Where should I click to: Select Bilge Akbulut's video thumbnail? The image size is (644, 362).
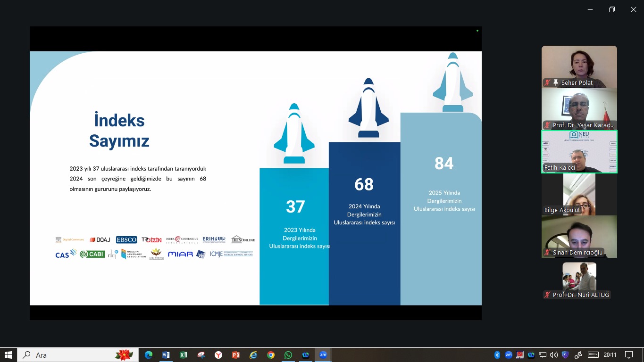(579, 193)
